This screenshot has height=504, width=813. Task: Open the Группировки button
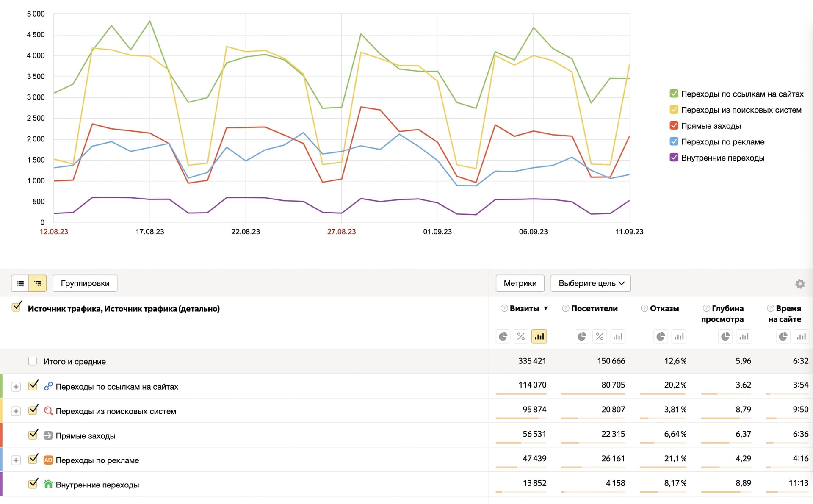click(x=85, y=283)
